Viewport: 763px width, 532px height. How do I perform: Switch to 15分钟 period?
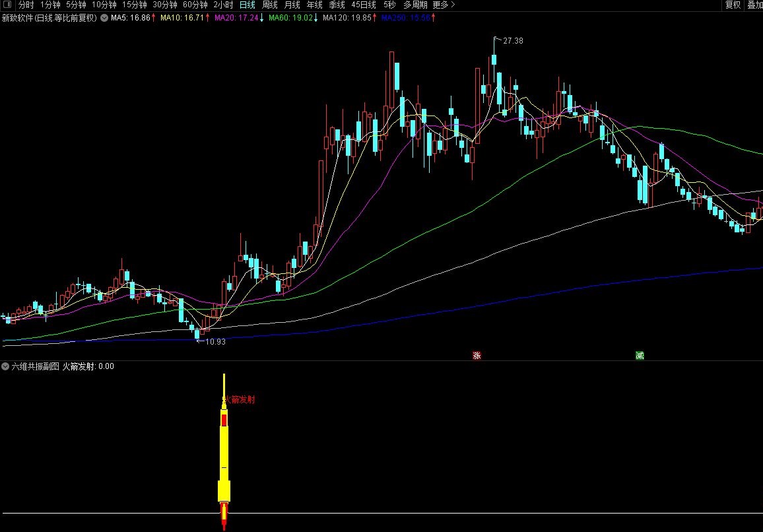point(134,5)
